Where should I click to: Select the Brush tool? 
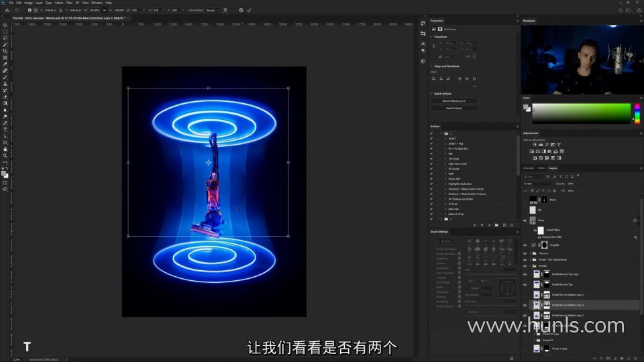5,78
